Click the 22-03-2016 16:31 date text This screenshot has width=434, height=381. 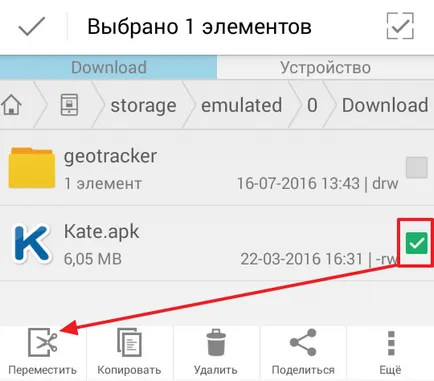[x=302, y=259]
